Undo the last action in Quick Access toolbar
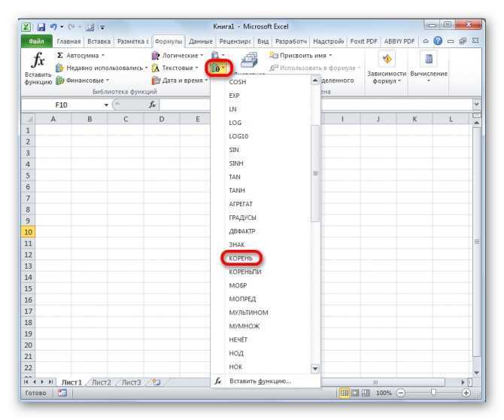This screenshot has height=420, width=504. 53,27
